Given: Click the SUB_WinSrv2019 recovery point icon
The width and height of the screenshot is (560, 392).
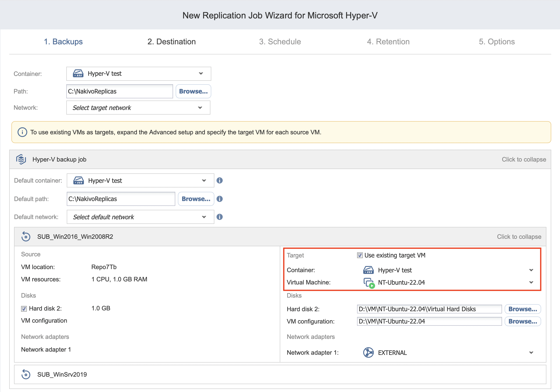Looking at the screenshot, I should click(26, 374).
